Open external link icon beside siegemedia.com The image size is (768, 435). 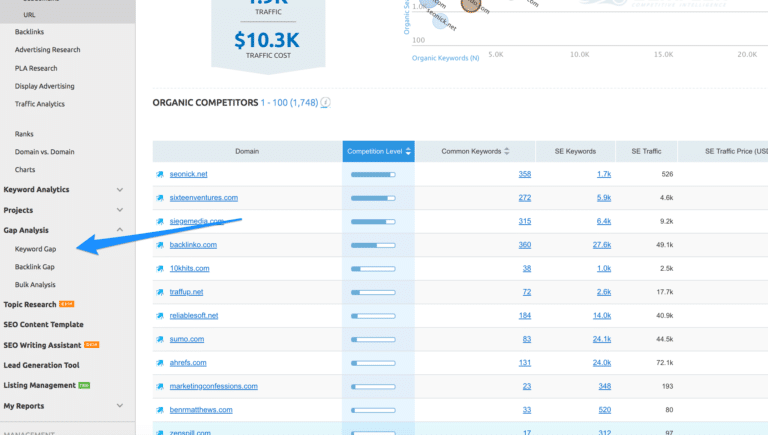point(160,221)
